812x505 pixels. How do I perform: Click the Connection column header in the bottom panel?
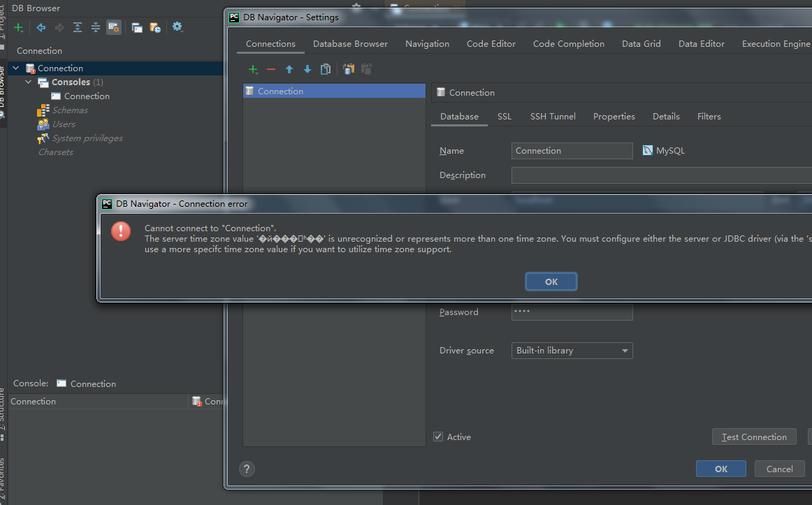[x=99, y=402]
